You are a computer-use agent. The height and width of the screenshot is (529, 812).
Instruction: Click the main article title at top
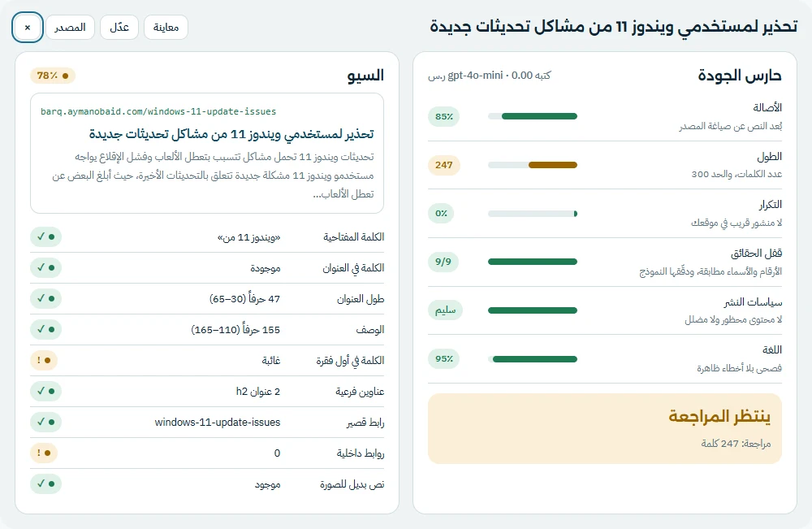(x=614, y=27)
